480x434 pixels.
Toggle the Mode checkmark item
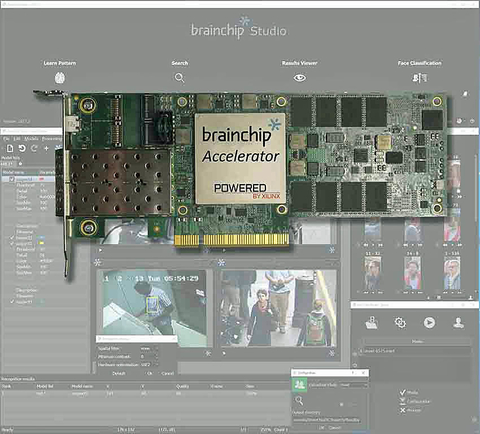(x=403, y=392)
